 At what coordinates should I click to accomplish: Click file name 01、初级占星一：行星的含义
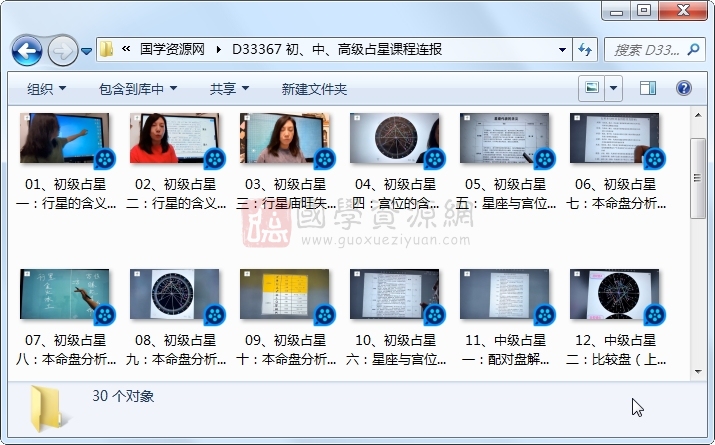[66, 194]
